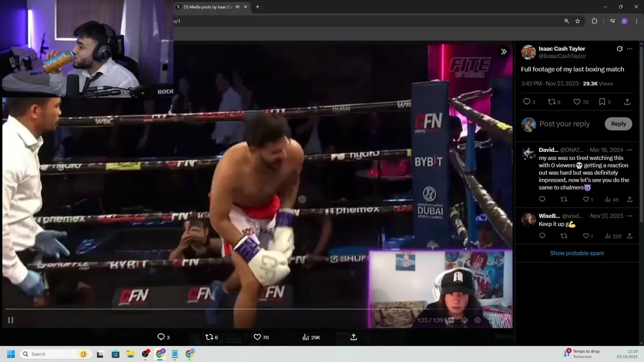The image size is (644, 362).
Task: Open a new browser tab
Action: (x=258, y=7)
